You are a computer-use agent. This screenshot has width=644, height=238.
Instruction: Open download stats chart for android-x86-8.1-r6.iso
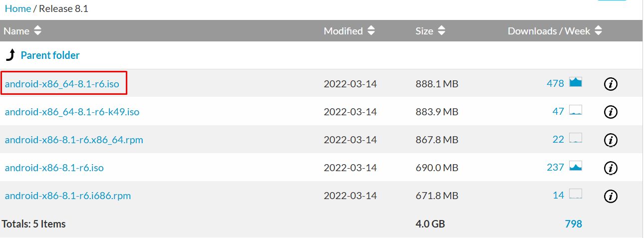[x=576, y=166]
